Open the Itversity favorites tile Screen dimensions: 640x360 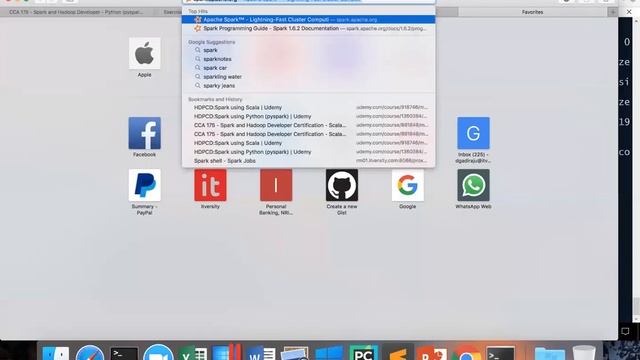pos(210,185)
